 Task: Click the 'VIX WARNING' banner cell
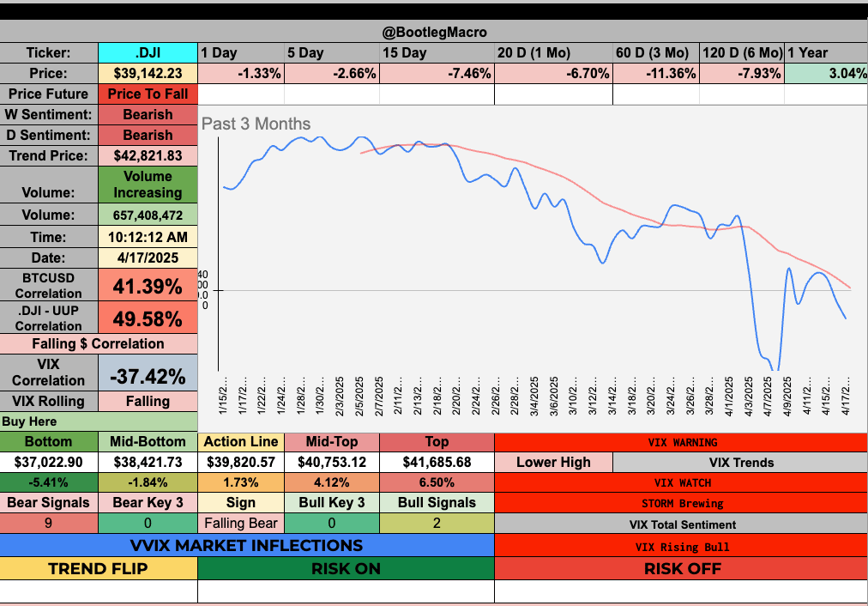tap(681, 442)
